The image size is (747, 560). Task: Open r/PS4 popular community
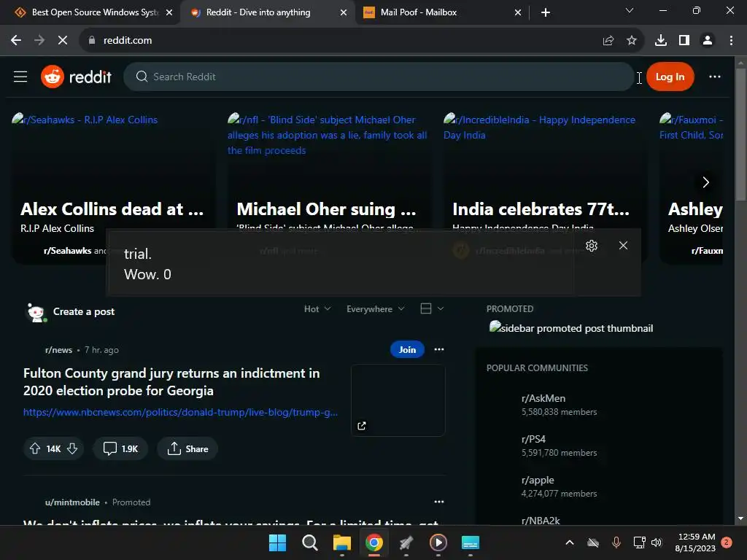(x=533, y=439)
